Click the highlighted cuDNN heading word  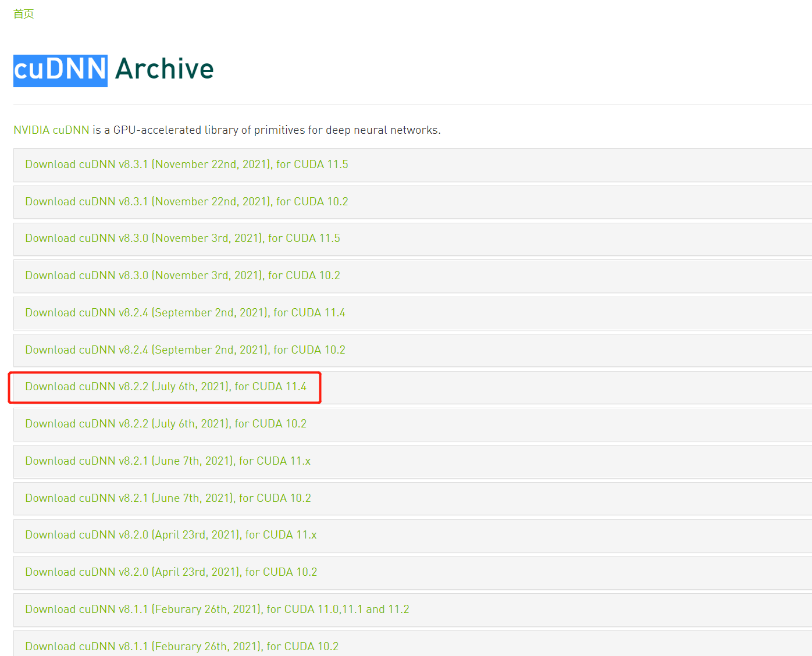point(60,70)
